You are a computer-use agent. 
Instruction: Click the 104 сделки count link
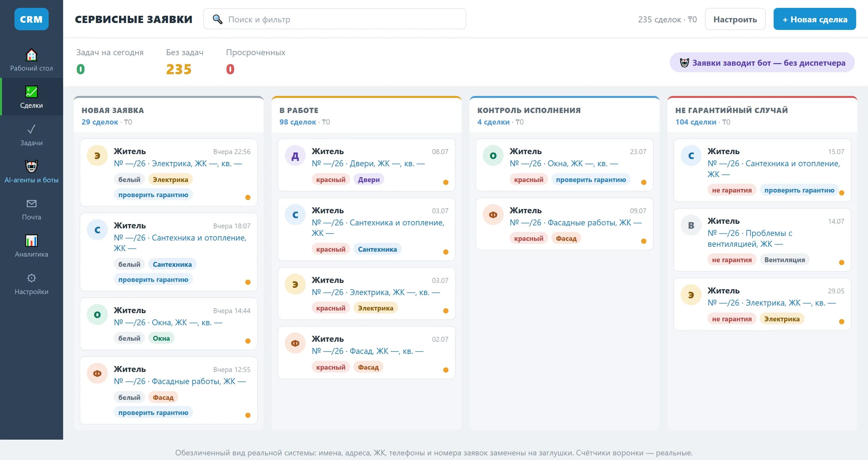click(695, 122)
